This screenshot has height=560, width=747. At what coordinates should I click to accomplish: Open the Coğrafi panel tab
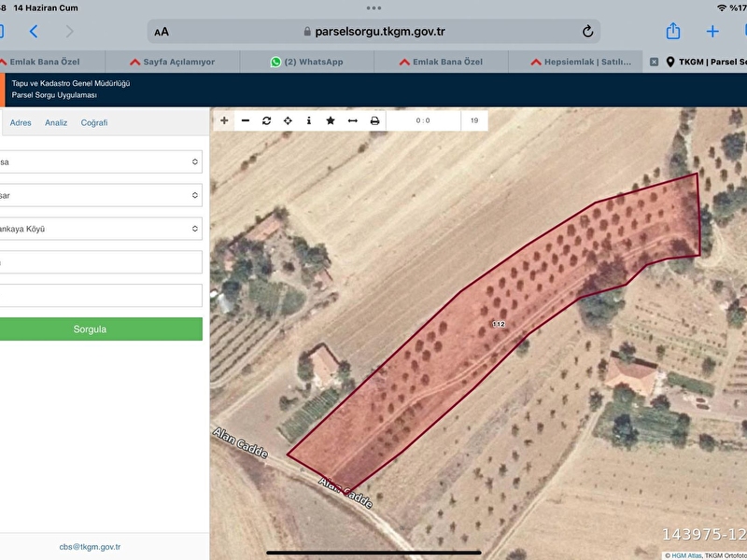coord(94,123)
